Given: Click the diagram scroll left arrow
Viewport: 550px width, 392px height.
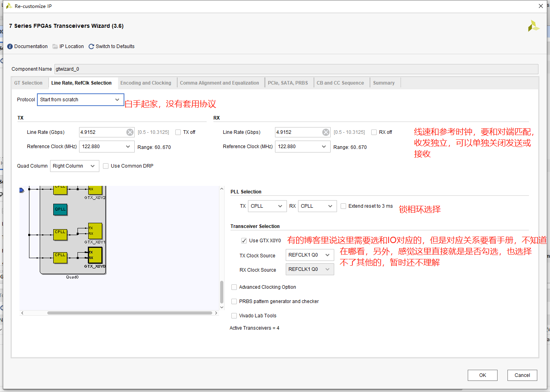Looking at the screenshot, I should coord(22,313).
